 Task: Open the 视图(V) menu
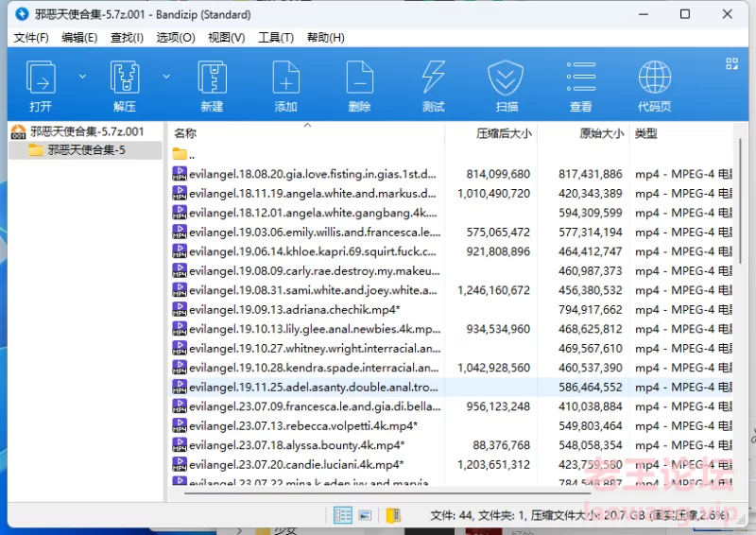(x=227, y=38)
